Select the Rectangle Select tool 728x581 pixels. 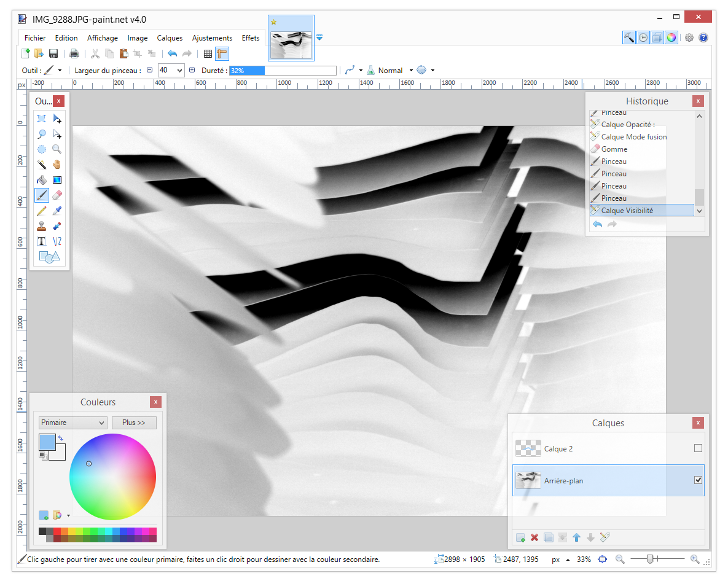click(x=42, y=119)
